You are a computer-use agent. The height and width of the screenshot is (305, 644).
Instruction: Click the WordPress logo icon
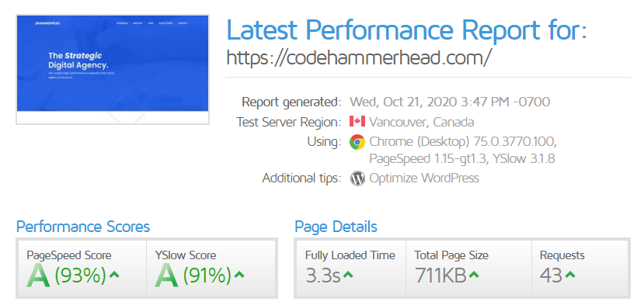tap(357, 178)
